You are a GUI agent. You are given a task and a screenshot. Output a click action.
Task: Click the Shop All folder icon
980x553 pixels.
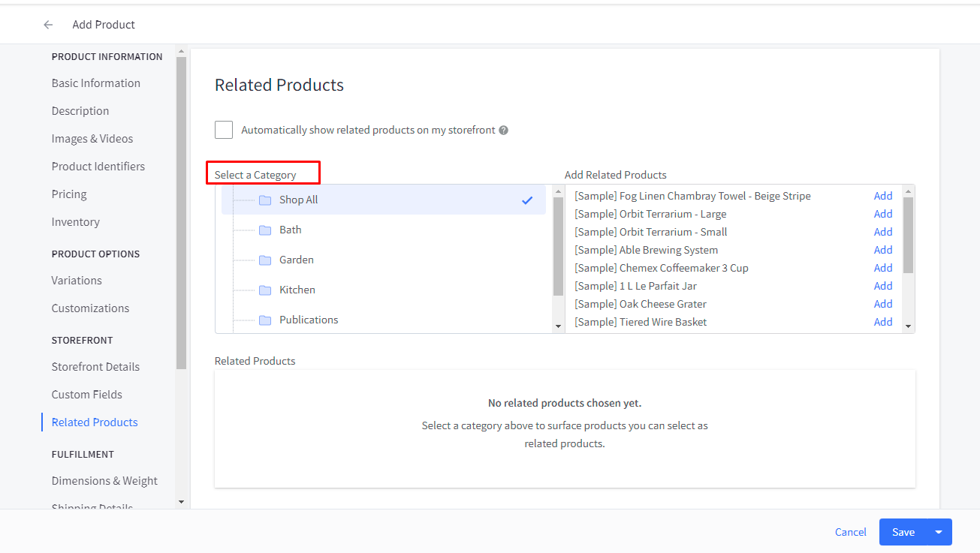click(x=265, y=200)
